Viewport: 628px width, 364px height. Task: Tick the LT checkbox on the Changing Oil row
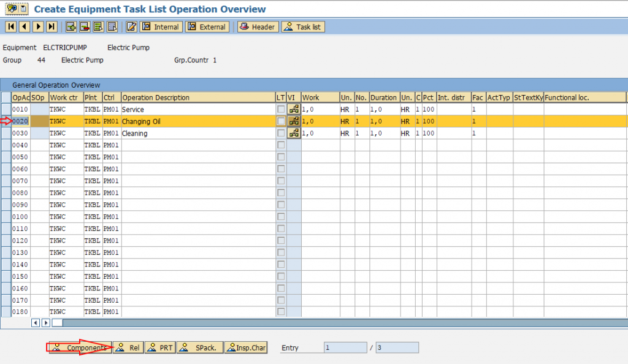pyautogui.click(x=281, y=121)
